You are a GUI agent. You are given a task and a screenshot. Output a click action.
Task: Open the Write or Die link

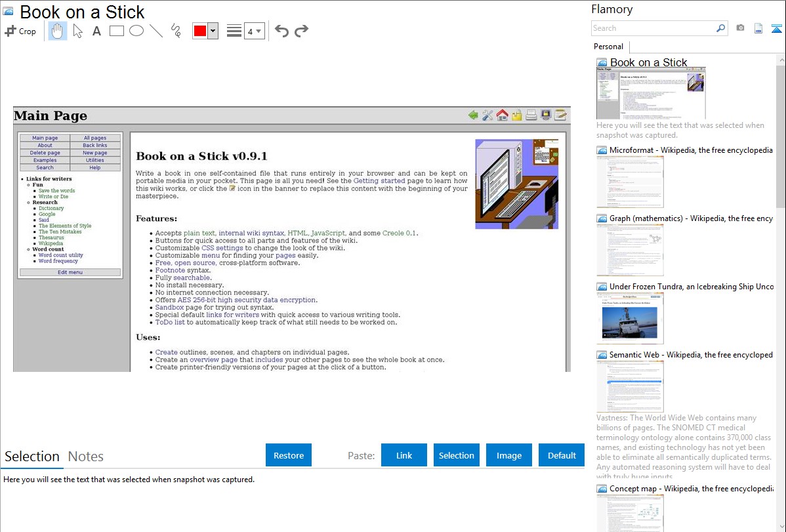click(53, 197)
